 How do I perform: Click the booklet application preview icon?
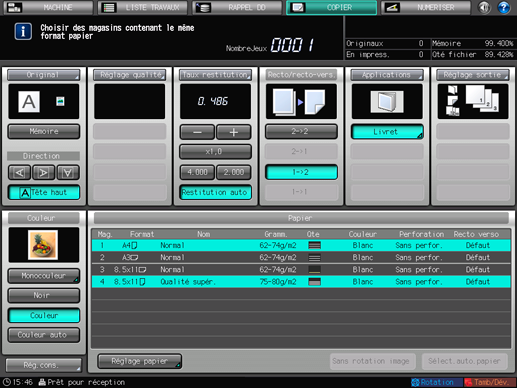pos(387,101)
